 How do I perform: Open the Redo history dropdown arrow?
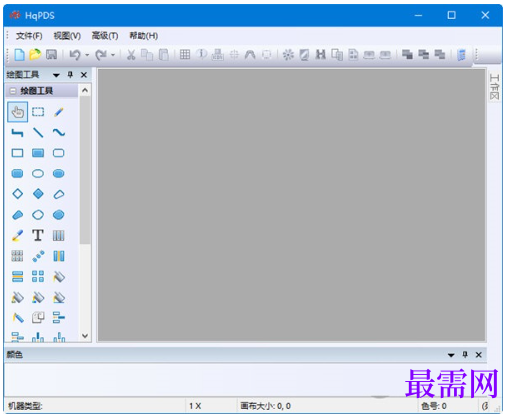click(113, 55)
